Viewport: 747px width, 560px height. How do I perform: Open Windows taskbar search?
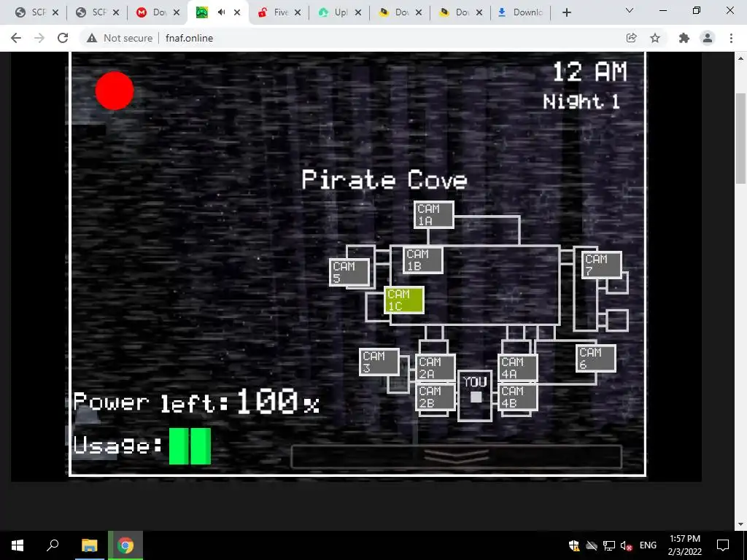(x=53, y=545)
